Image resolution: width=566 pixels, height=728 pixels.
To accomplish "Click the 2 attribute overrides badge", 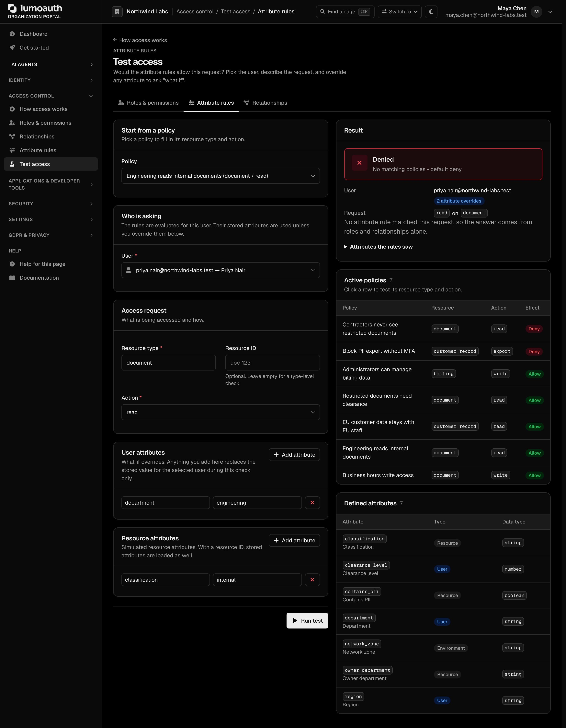I will coord(459,201).
